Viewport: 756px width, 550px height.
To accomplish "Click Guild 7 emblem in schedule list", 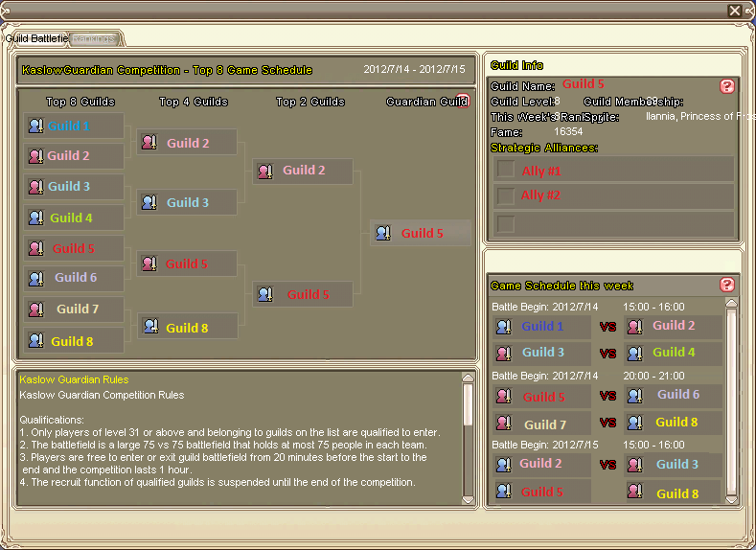I will (x=503, y=423).
